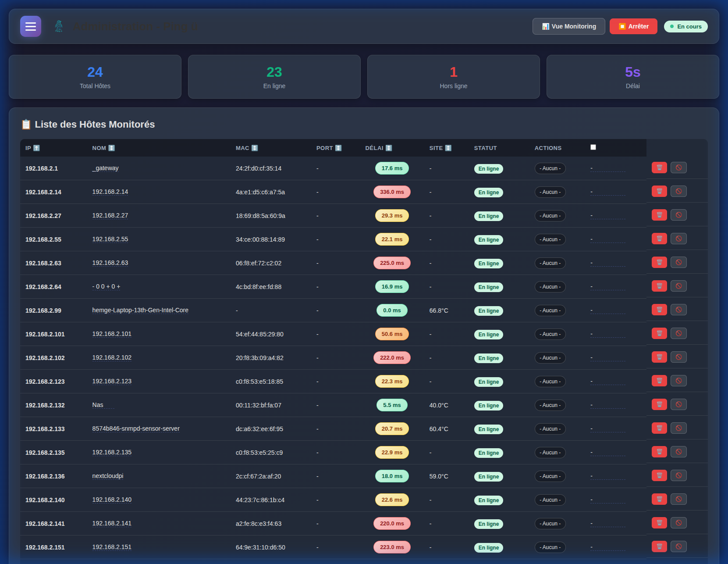The height and width of the screenshot is (564, 728).
Task: Sort the table by SITE column
Action: click(448, 148)
